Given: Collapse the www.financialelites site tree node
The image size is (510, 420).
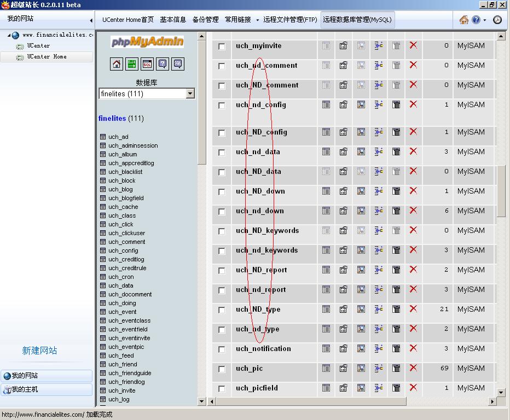Looking at the screenshot, I should point(9,35).
